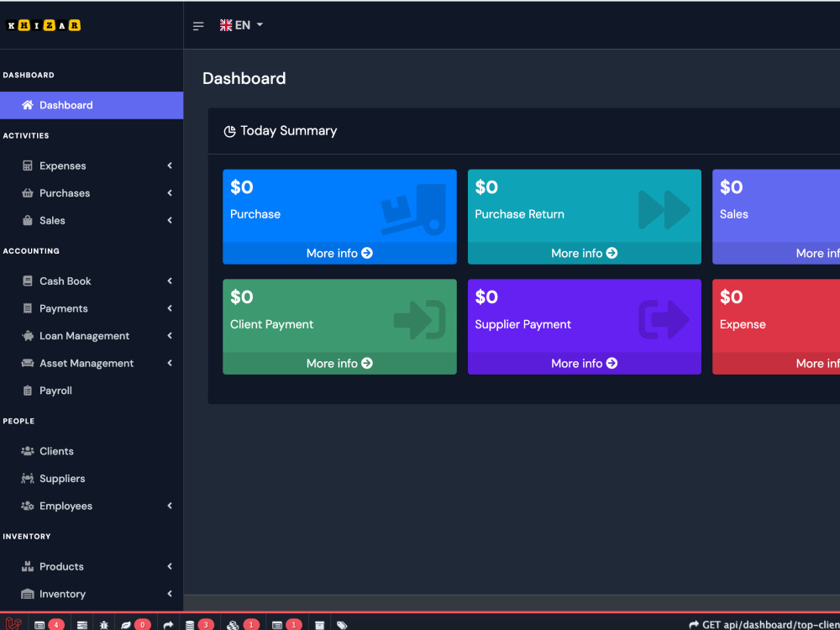Viewport: 840px width, 630px height.
Task: Click the Today Summary title
Action: [289, 131]
